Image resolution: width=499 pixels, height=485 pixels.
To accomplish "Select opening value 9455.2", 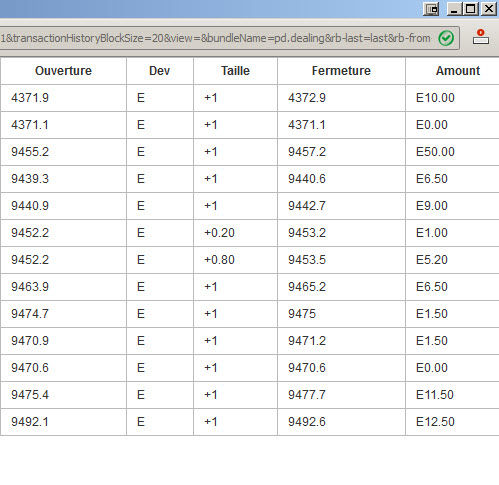I will click(x=30, y=152).
